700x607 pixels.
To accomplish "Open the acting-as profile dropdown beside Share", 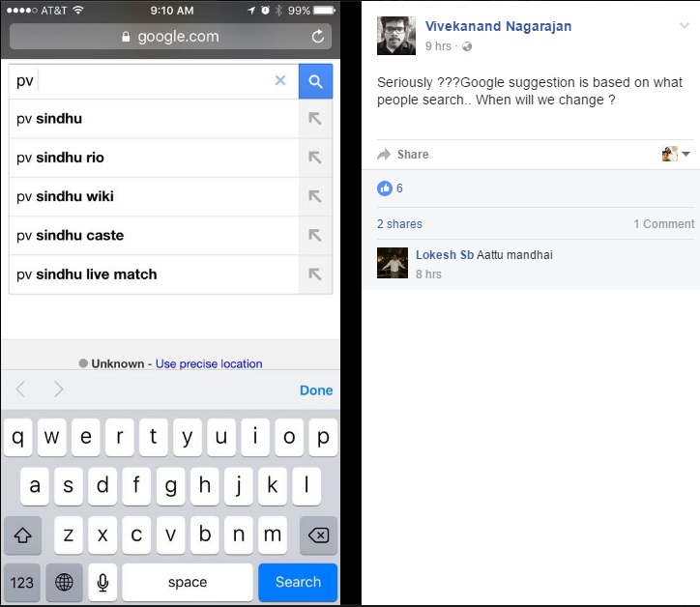I will point(676,154).
